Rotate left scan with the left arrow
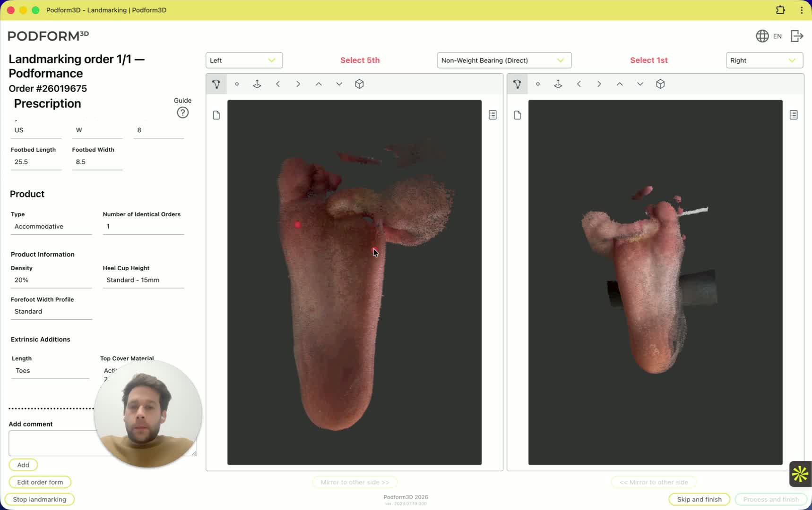The height and width of the screenshot is (510, 812). click(278, 84)
